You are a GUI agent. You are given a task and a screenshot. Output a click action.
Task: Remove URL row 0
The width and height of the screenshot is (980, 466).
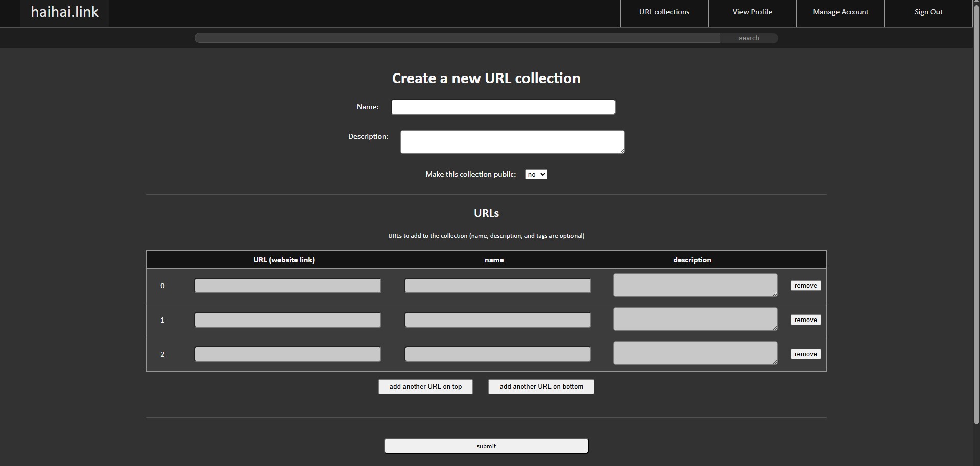pyautogui.click(x=805, y=286)
